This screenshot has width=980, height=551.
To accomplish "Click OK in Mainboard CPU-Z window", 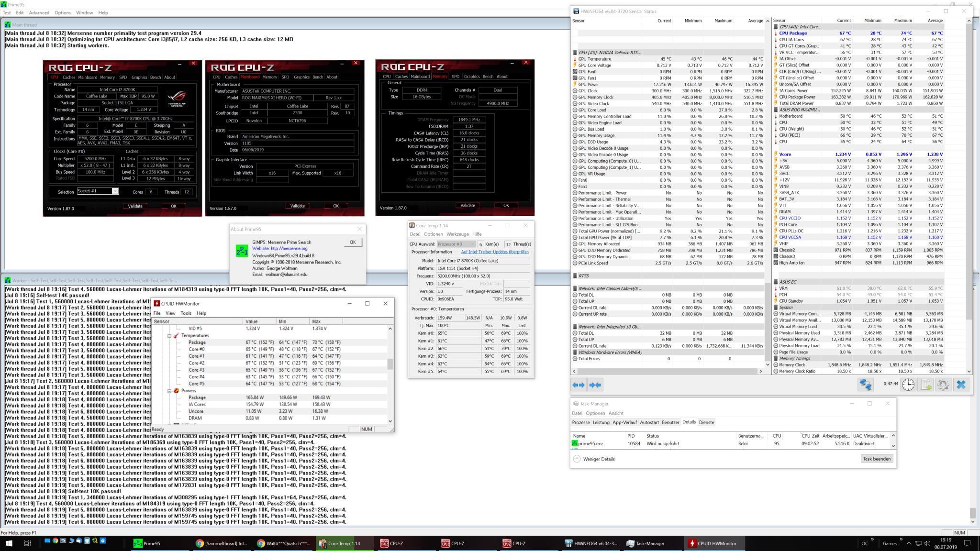I will pos(335,206).
